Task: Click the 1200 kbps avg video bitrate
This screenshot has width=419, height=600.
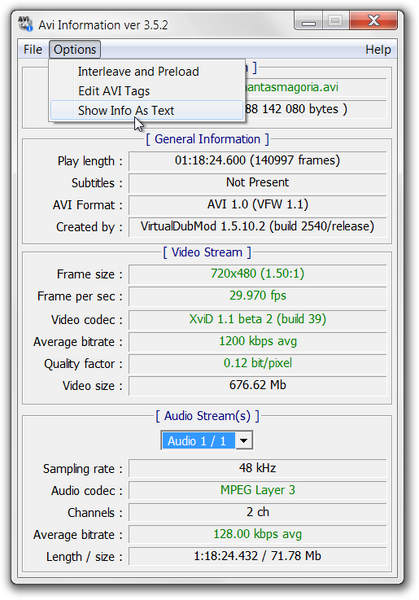Action: [258, 341]
